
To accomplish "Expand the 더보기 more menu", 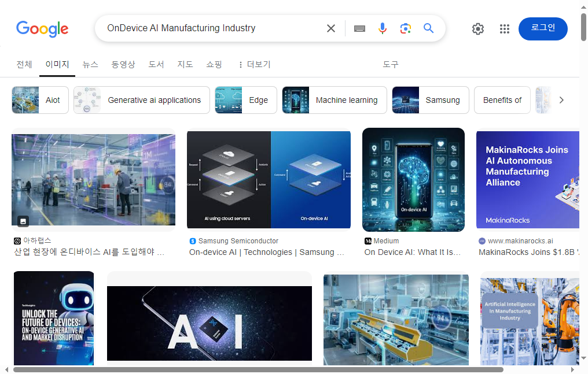I will pos(255,64).
